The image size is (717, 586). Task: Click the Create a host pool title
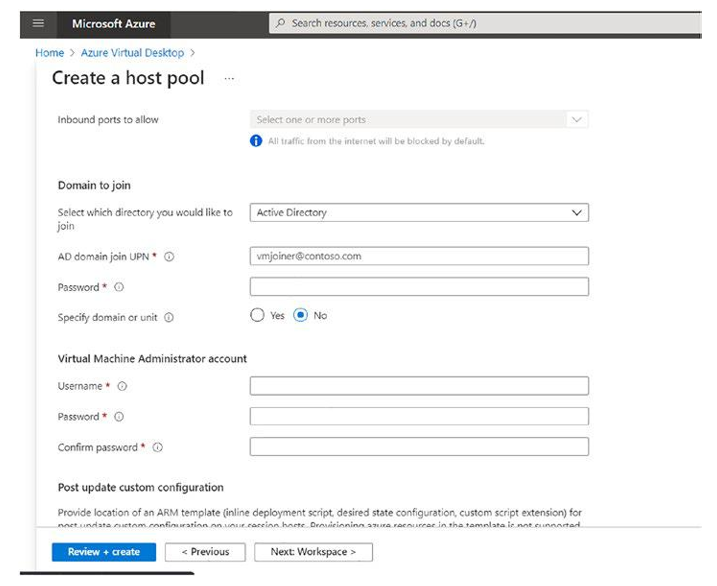click(x=128, y=78)
